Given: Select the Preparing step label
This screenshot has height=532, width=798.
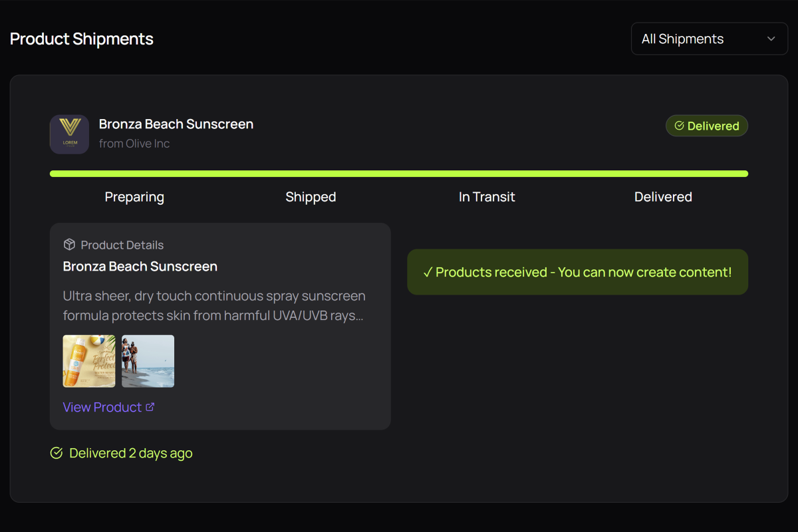Looking at the screenshot, I should tap(134, 197).
